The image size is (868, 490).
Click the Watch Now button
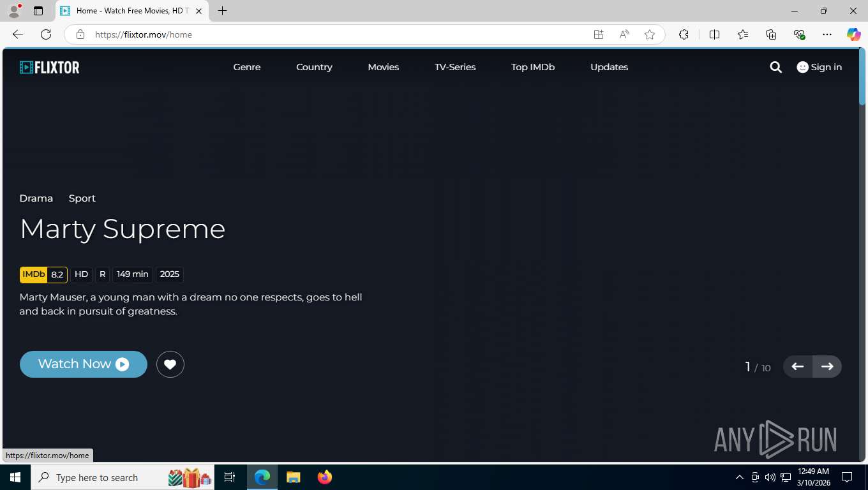pos(84,364)
